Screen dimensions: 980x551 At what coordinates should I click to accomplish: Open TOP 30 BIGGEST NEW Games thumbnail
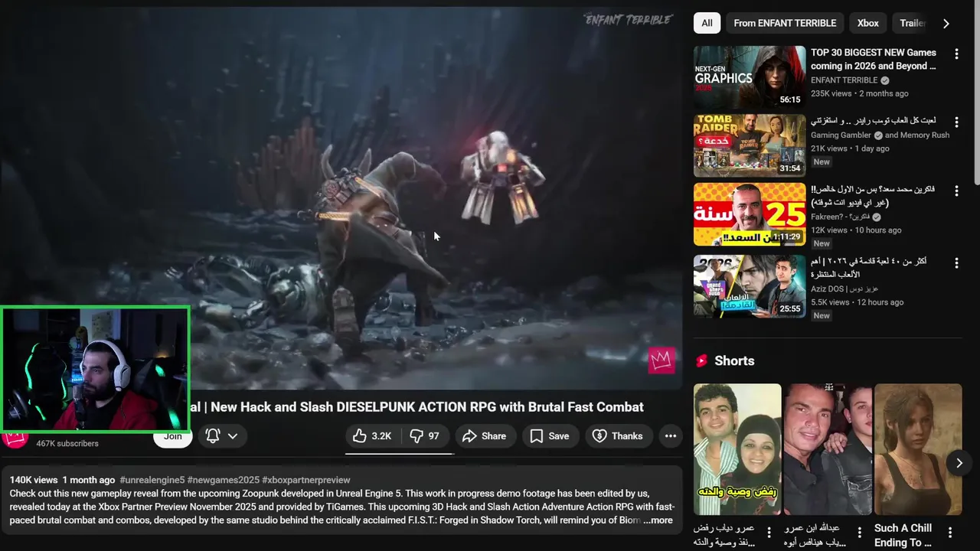coord(750,77)
